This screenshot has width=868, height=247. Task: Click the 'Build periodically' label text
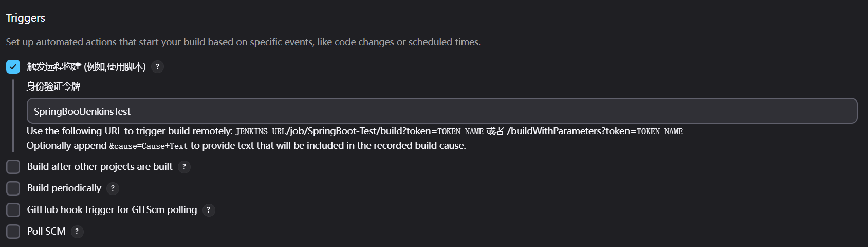(x=64, y=188)
